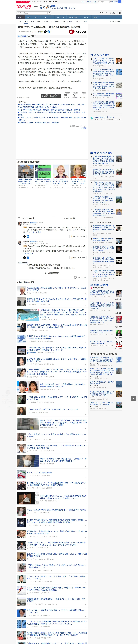Open 購入履歴 link
138x644 pixels.
pyautogui.click(x=112, y=13)
